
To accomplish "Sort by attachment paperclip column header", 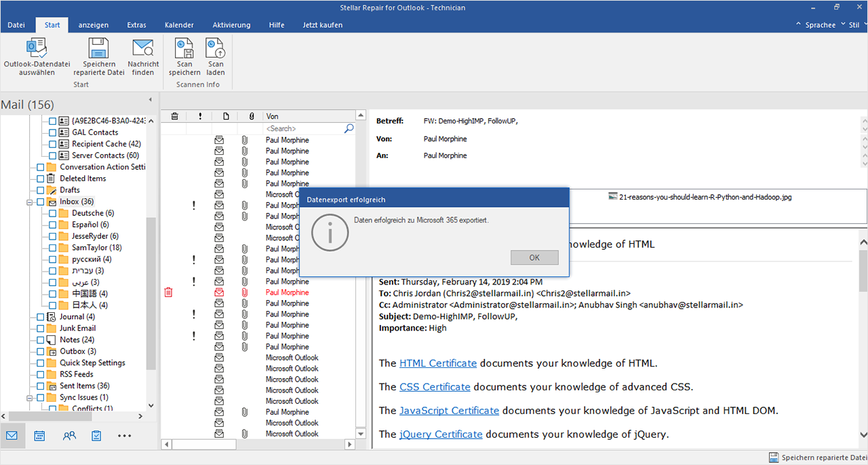I will point(251,116).
